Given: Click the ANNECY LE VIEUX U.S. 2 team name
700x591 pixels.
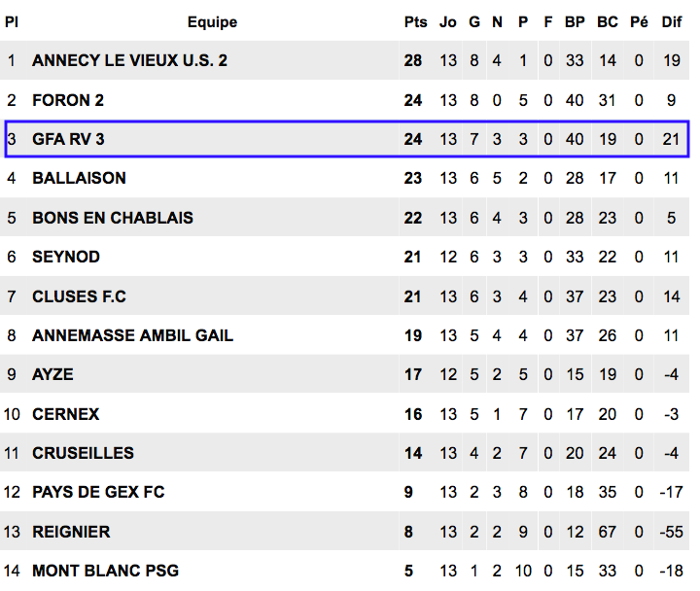Looking at the screenshot, I should click(x=129, y=60).
